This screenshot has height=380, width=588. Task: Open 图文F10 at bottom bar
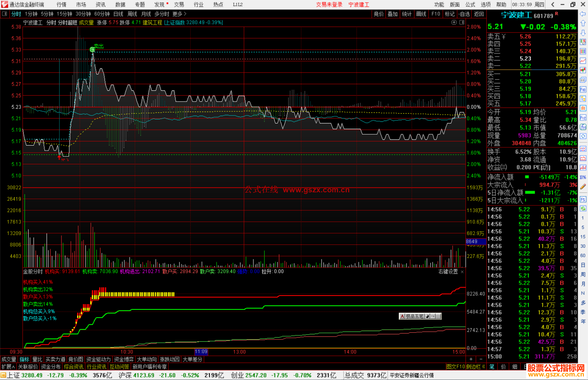coord(455,367)
